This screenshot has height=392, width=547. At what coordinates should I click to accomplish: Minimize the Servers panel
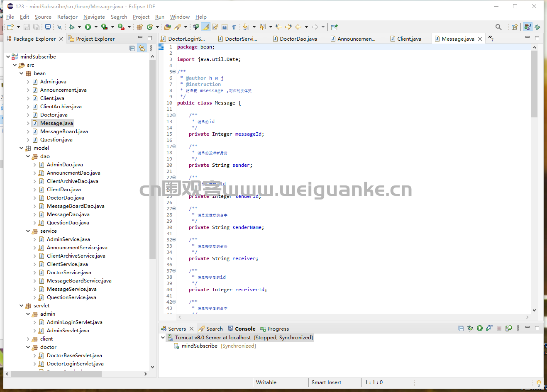tap(527, 328)
